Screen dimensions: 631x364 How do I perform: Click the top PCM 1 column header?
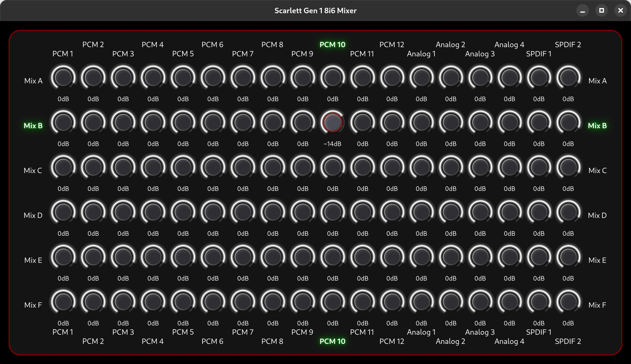[x=63, y=54]
